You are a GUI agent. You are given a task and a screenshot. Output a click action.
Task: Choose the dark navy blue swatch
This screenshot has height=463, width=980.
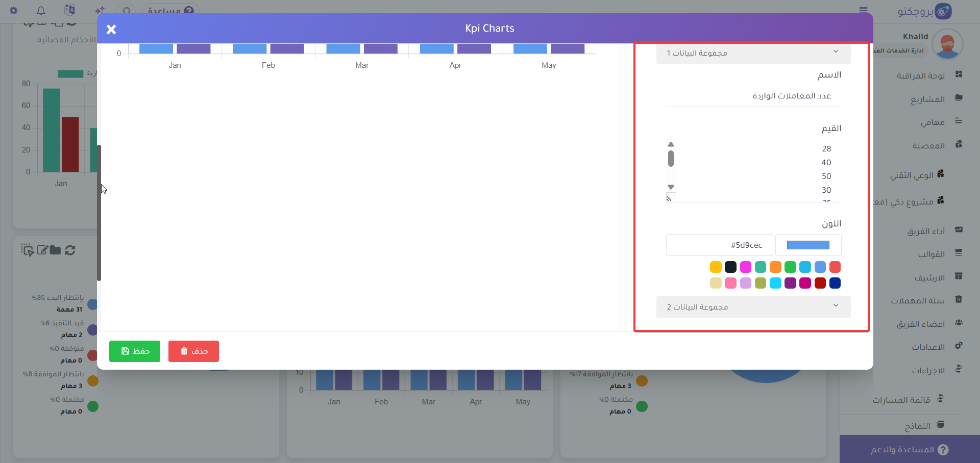pyautogui.click(x=835, y=283)
